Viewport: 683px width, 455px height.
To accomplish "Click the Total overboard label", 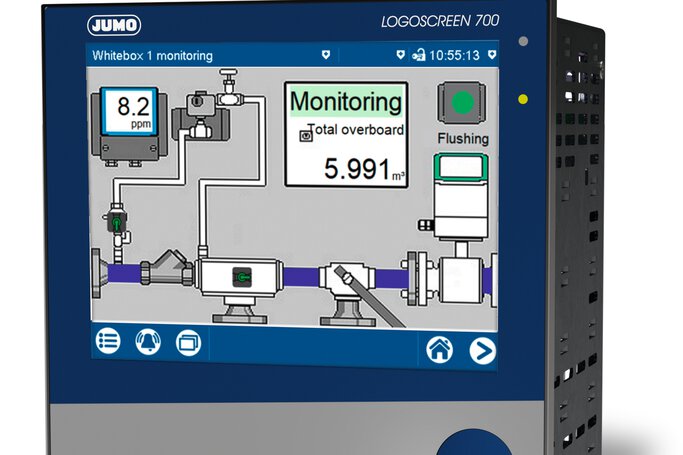I will click(355, 130).
